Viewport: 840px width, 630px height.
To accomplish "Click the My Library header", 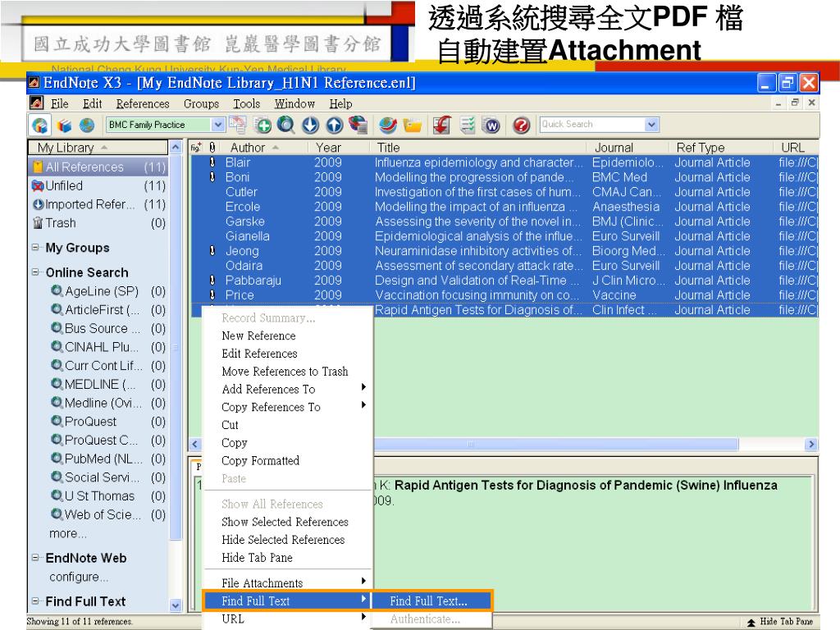I will point(98,148).
